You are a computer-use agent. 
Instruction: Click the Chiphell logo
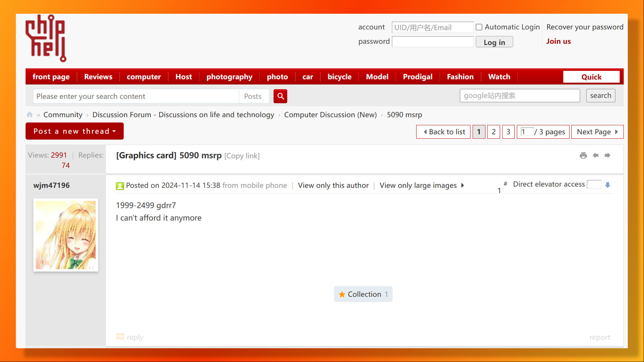46,38
